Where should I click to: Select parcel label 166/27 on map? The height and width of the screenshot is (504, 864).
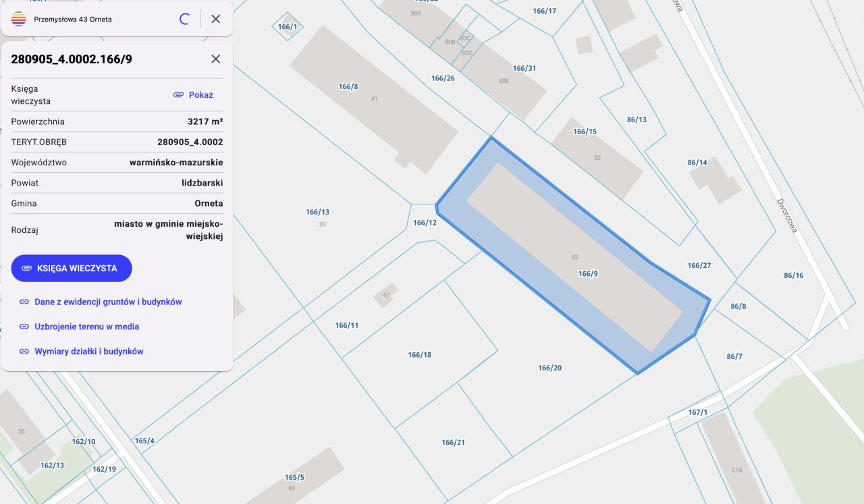699,265
